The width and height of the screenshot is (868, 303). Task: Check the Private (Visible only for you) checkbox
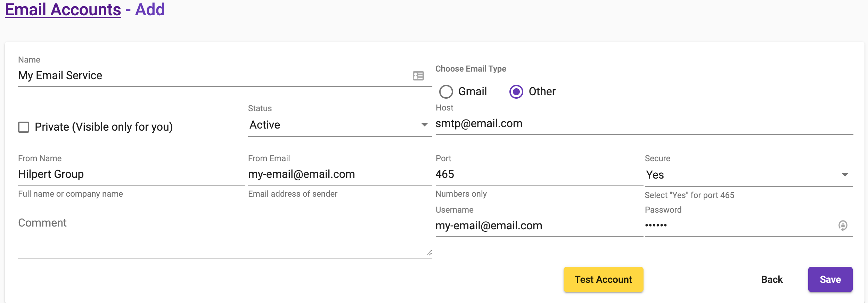coord(24,127)
